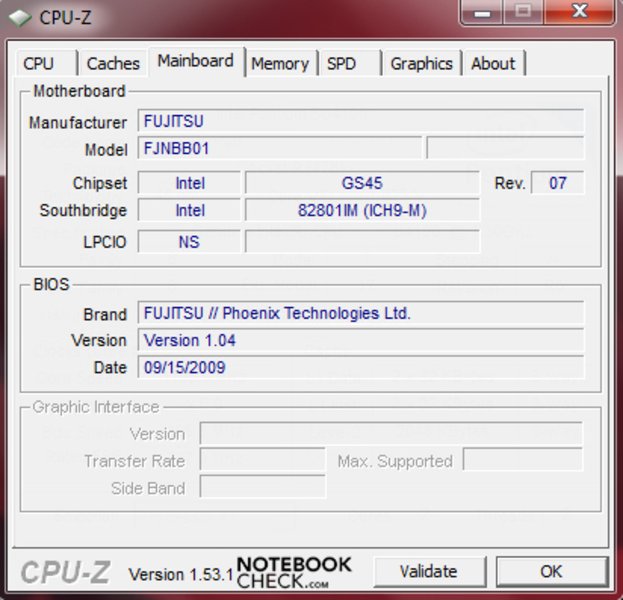Click the disabled maximize button
Viewport: 623px width, 600px height.
click(x=524, y=13)
